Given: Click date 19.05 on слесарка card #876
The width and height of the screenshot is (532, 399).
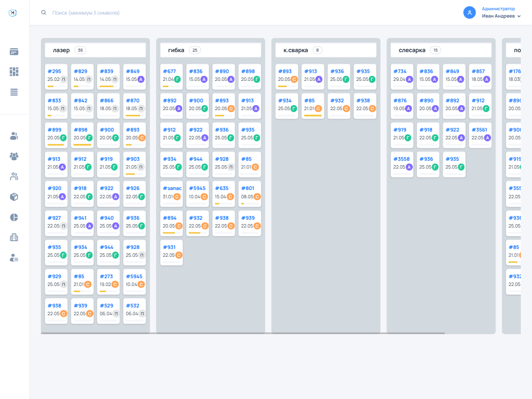Looking at the screenshot, I should [399, 109].
